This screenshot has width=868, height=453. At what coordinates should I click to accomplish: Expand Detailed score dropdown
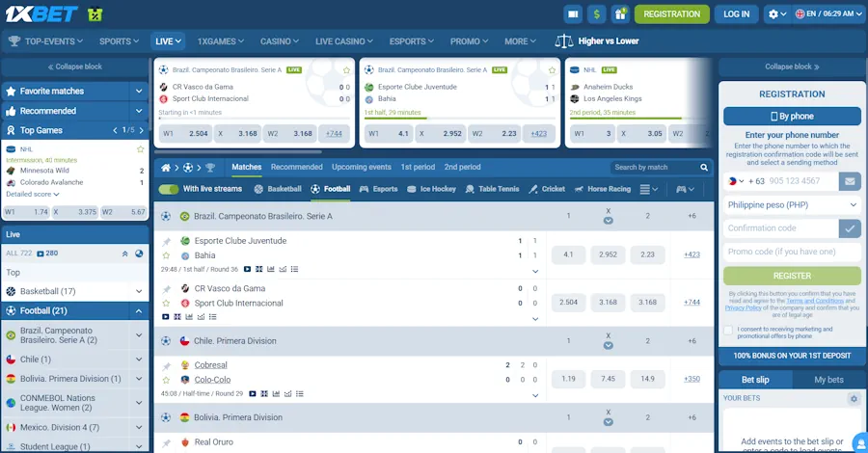pos(33,194)
